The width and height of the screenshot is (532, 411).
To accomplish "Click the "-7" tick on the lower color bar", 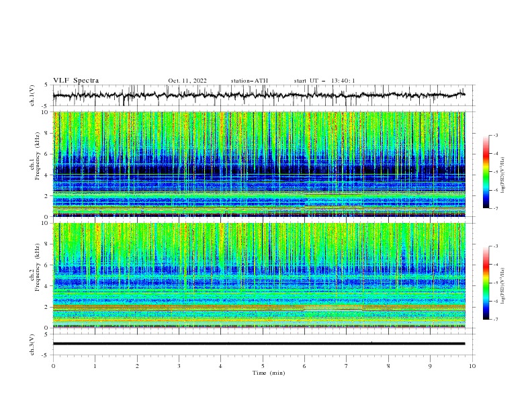I will click(495, 320).
